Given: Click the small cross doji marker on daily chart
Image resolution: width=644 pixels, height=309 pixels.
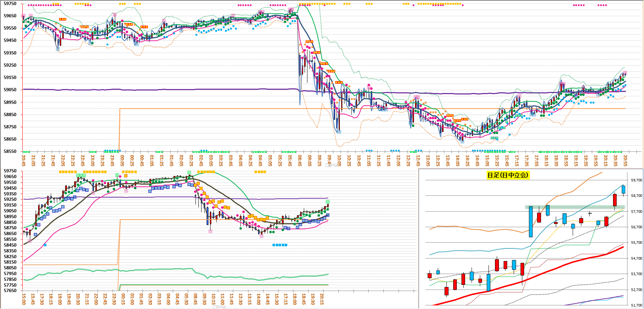Looking at the screenshot, I should pyautogui.click(x=590, y=213).
